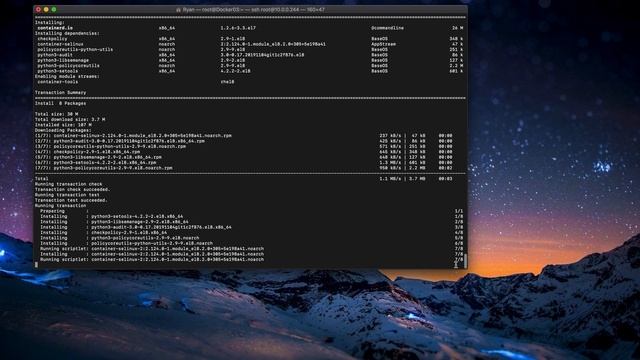This screenshot has width=640, height=360.
Task: Select the 'Total size: 38 M' line
Action: pos(56,114)
